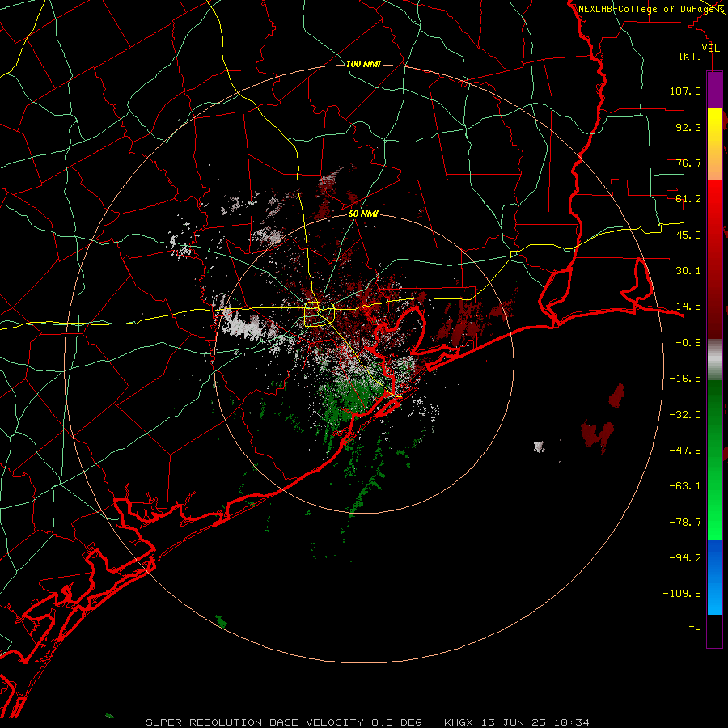Select the -16.5 legend value
728x728 pixels.
tap(685, 379)
